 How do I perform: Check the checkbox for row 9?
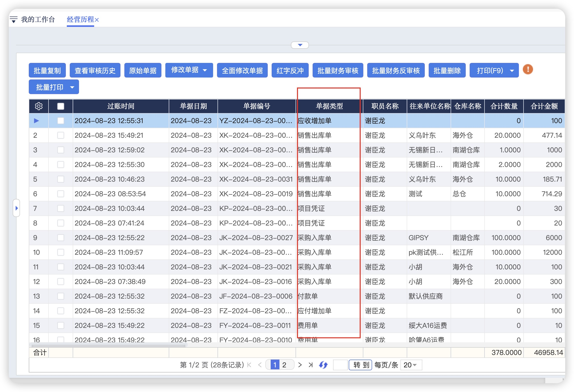pos(60,238)
